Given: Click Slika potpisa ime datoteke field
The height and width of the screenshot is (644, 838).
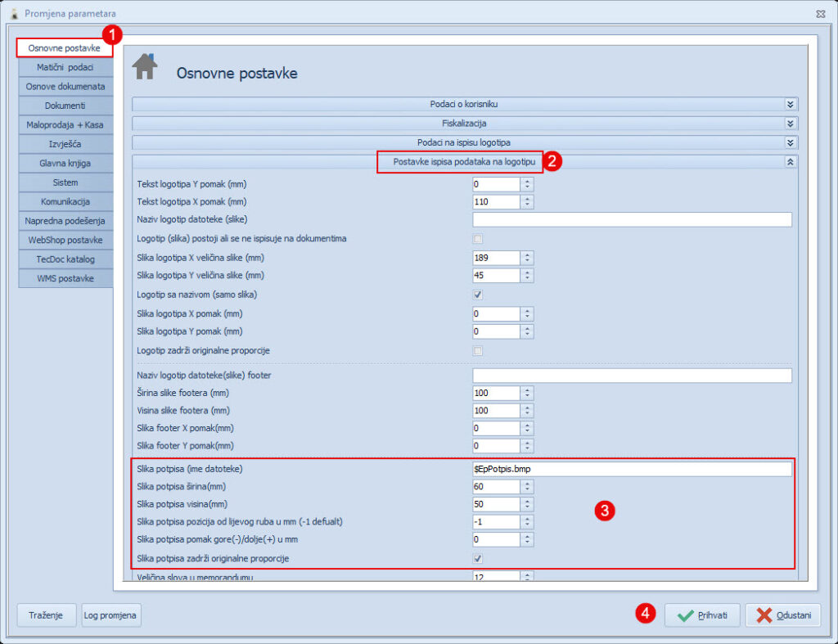Looking at the screenshot, I should (x=632, y=469).
